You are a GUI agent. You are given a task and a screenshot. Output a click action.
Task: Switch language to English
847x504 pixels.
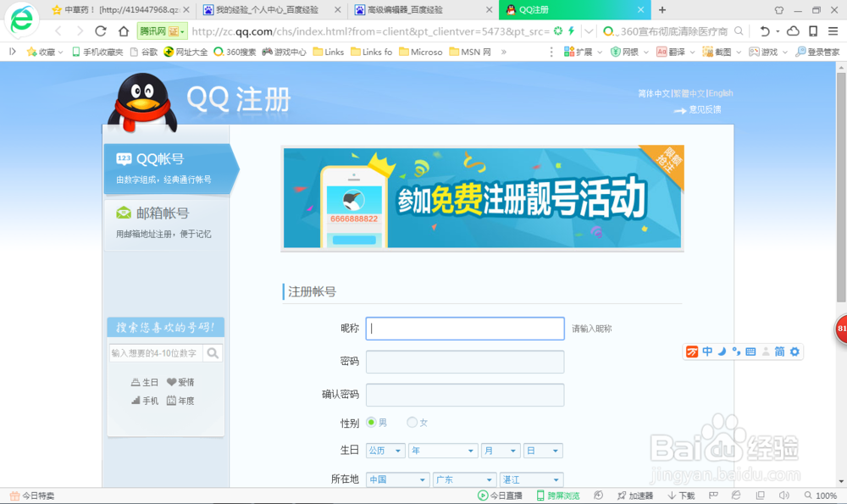click(x=721, y=93)
